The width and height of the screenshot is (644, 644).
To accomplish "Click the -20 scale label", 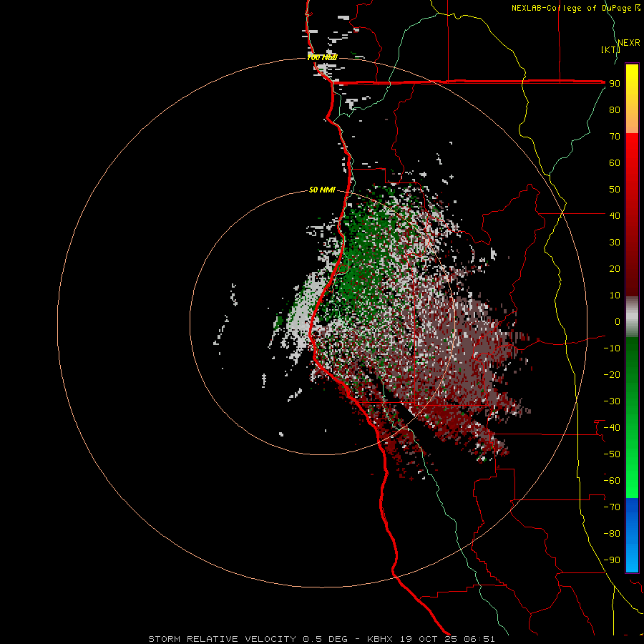I will click(x=612, y=375).
